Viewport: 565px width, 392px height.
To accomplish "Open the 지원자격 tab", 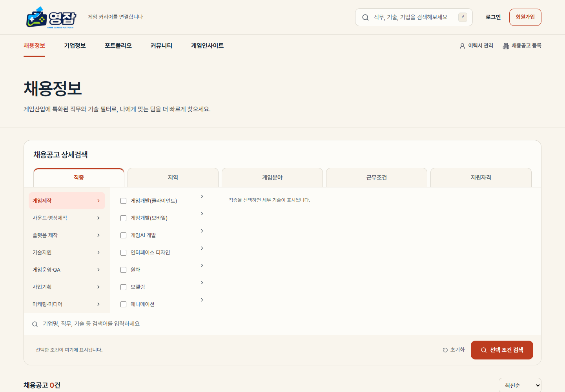I will (x=481, y=178).
